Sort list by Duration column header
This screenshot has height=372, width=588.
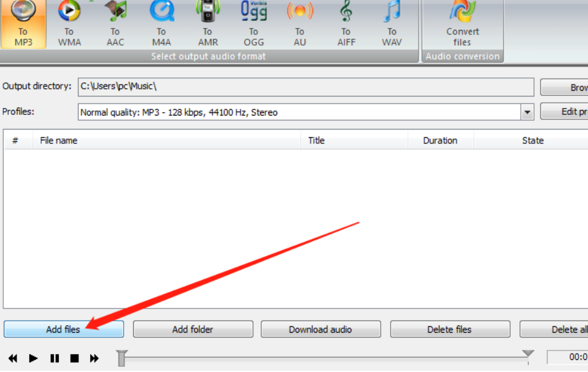[x=441, y=140]
